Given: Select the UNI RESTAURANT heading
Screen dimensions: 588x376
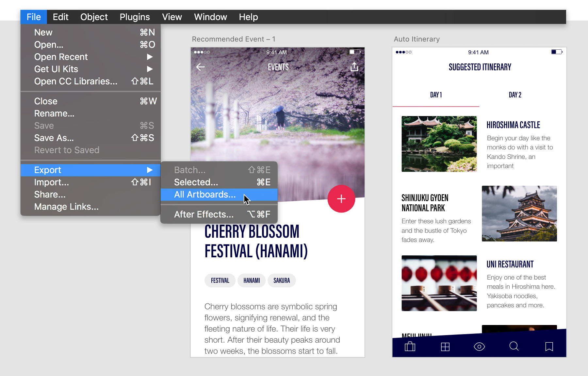Looking at the screenshot, I should coord(510,264).
